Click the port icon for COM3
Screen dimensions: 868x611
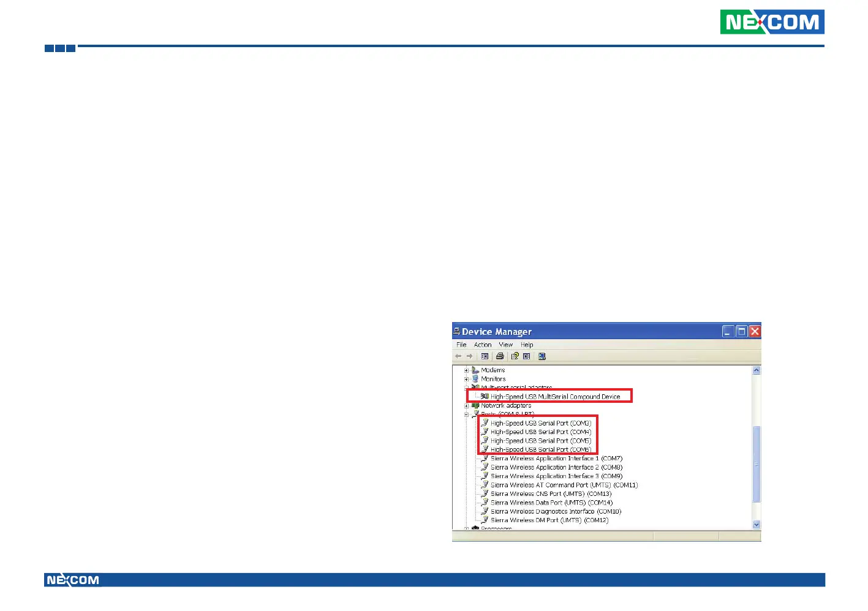point(485,423)
